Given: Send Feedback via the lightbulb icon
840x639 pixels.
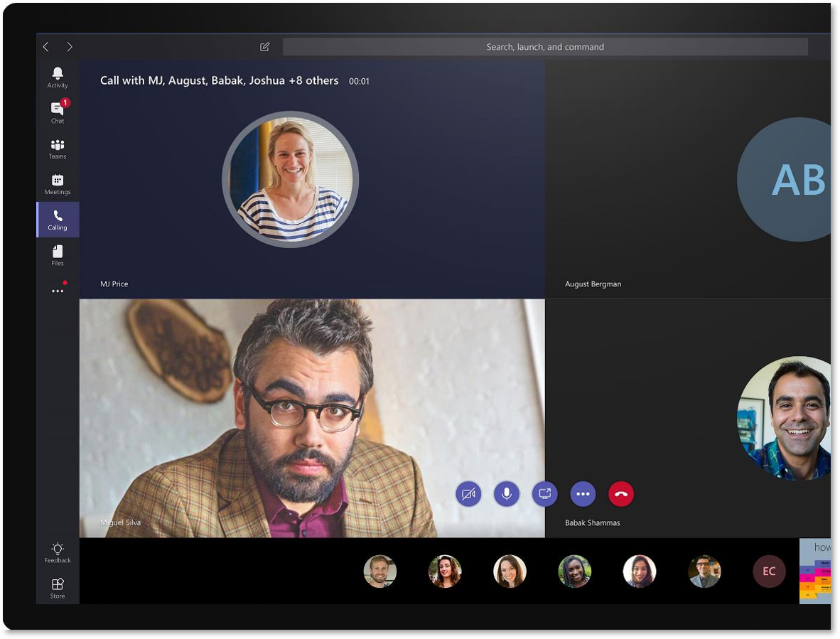Looking at the screenshot, I should (x=58, y=552).
